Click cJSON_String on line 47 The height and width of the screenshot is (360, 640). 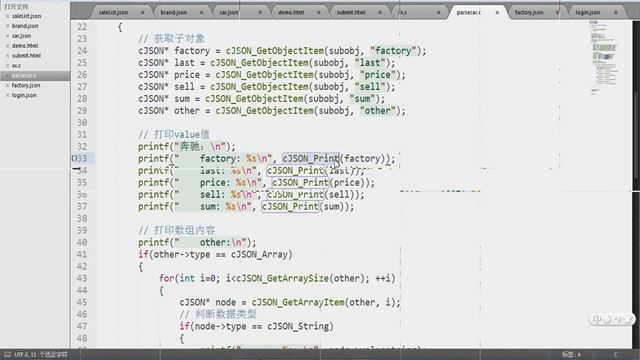pos(298,327)
